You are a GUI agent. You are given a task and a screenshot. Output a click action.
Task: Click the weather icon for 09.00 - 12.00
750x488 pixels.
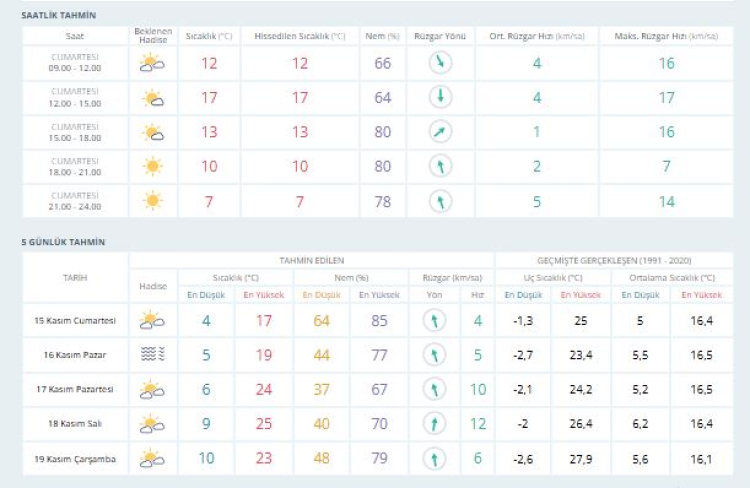click(x=152, y=63)
